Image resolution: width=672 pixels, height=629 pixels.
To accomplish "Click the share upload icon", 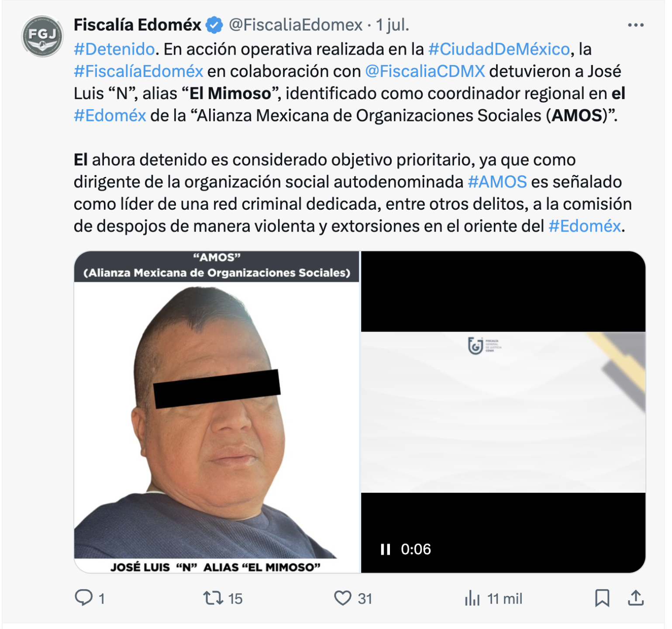I will coord(636,598).
